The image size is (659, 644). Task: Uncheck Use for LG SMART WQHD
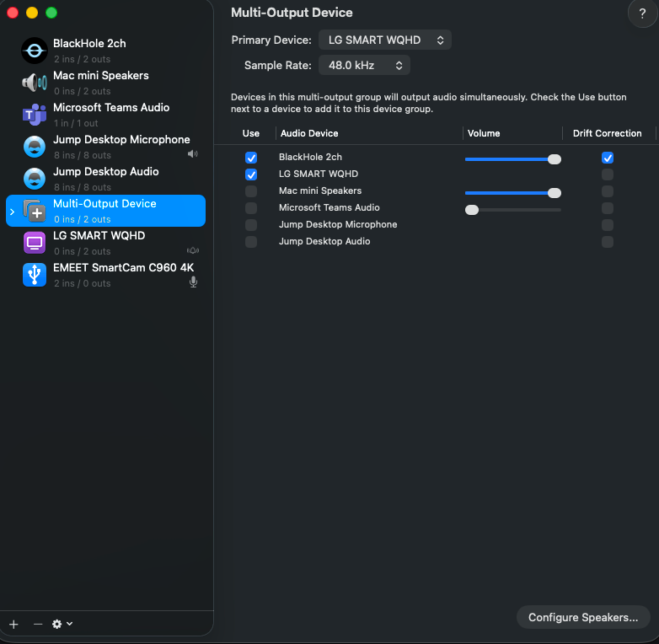click(251, 174)
